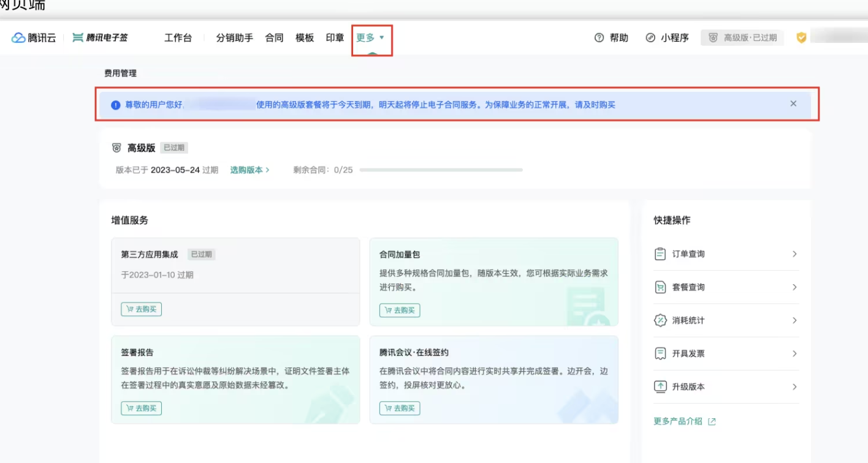The image size is (868, 463).
Task: Click the 已过期 tag beside 高级版
Action: [174, 148]
